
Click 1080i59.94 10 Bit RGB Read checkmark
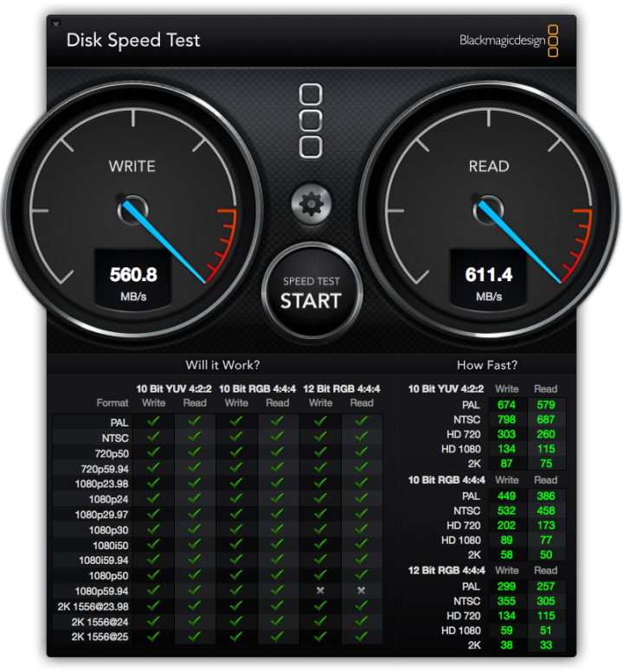(x=277, y=560)
